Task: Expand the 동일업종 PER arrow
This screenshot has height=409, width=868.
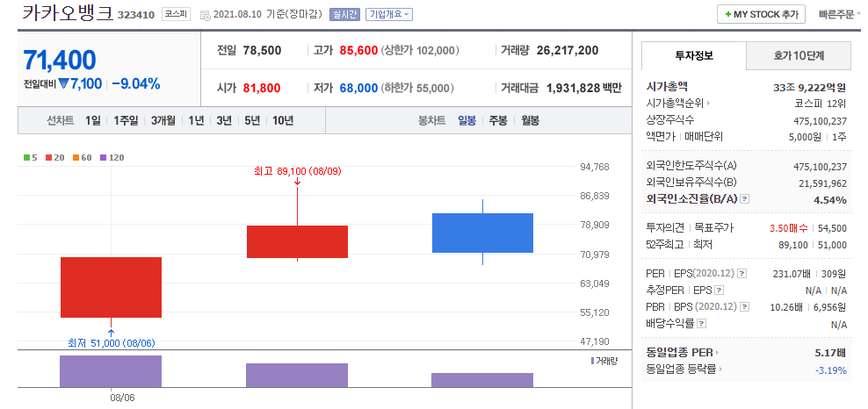Action: pyautogui.click(x=717, y=353)
